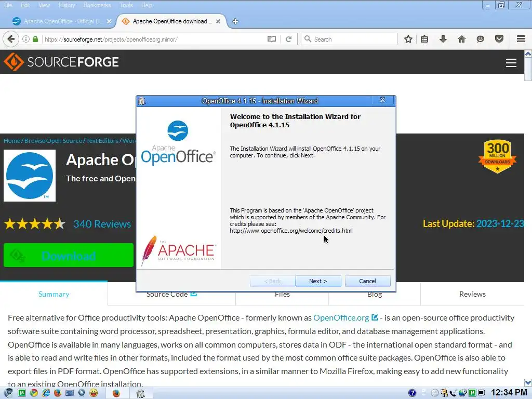Open the History menu
Image resolution: width=532 pixels, height=399 pixels.
66,5
